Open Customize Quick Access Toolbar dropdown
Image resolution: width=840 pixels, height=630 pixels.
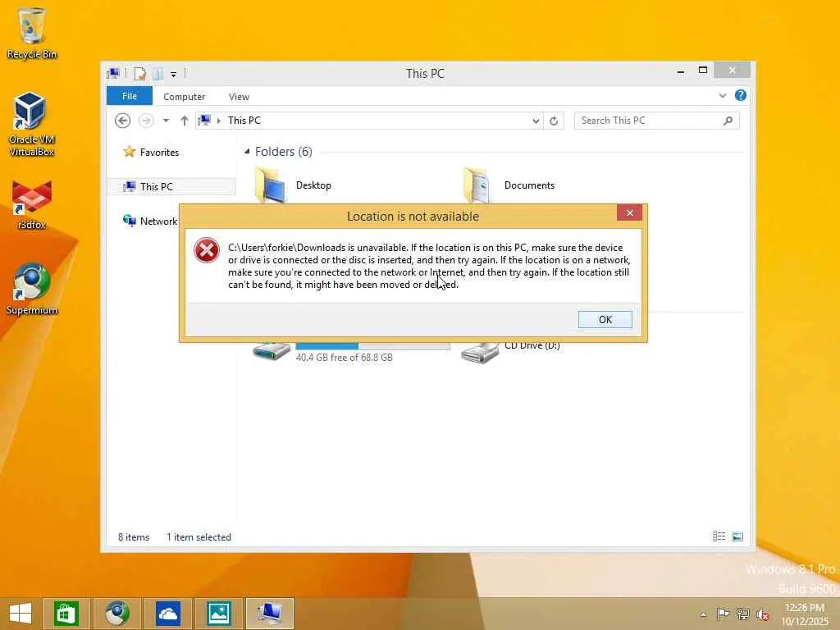pyautogui.click(x=174, y=74)
